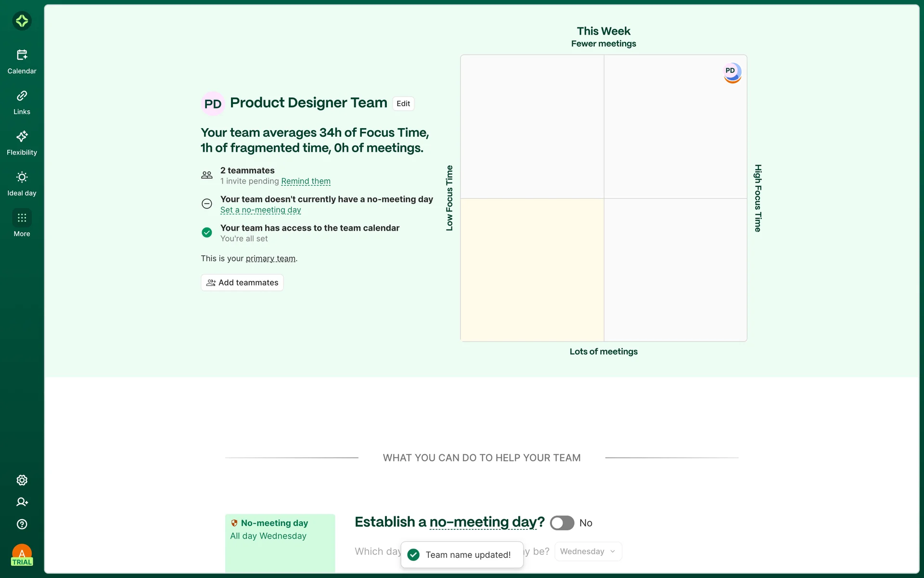Click the Edit team name button
Viewport: 924px width, 578px height.
coord(403,104)
